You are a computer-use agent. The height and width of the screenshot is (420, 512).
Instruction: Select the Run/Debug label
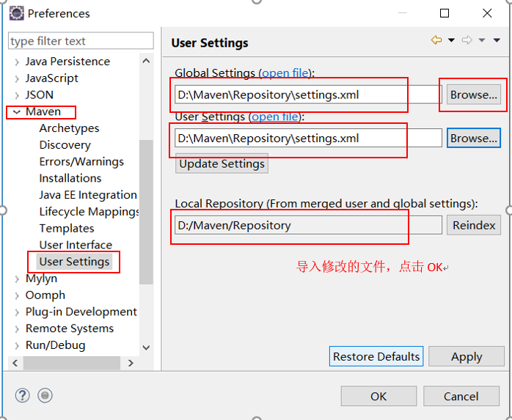pos(56,345)
